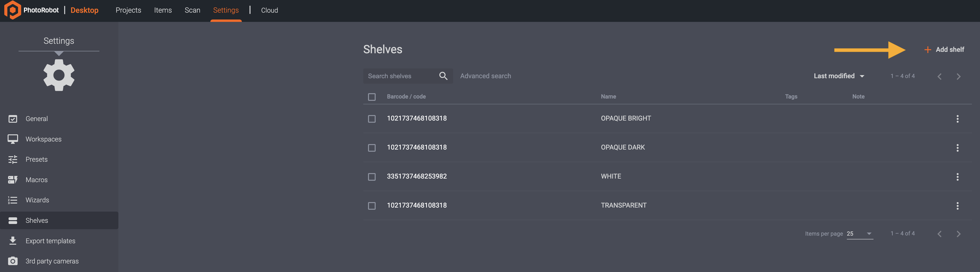The image size is (980, 272).
Task: Expand the Items per page dropdown
Action: 859,233
